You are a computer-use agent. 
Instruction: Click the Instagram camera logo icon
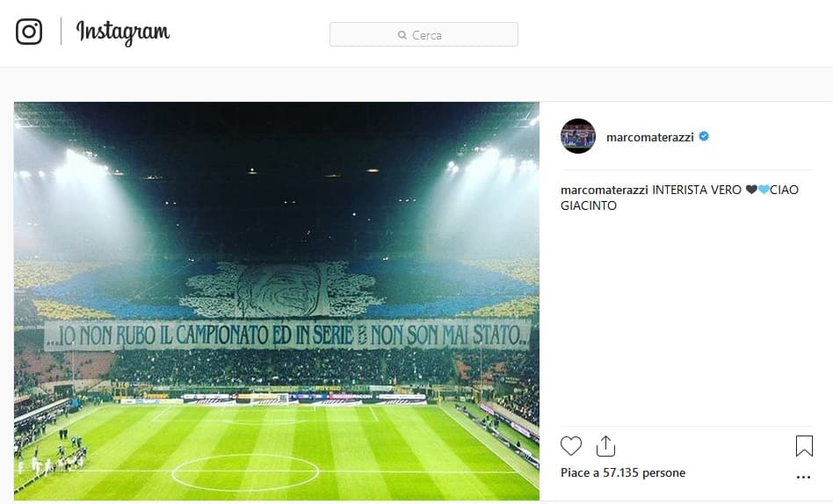click(29, 32)
